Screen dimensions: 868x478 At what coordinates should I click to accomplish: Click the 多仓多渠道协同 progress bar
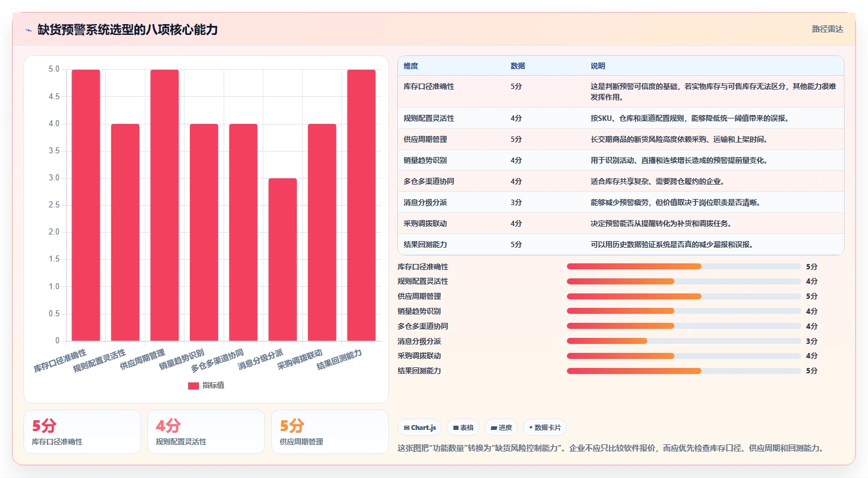pos(684,326)
